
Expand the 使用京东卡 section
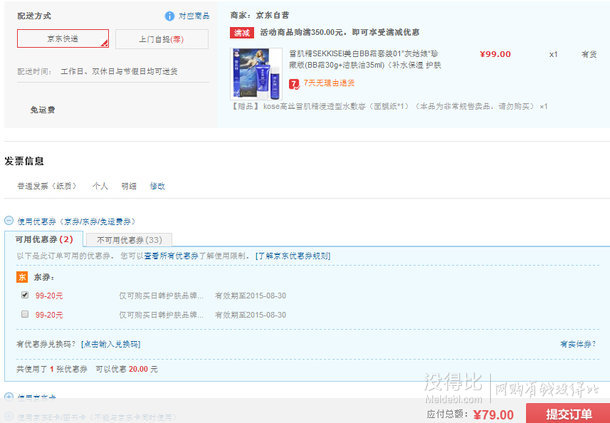9,397
